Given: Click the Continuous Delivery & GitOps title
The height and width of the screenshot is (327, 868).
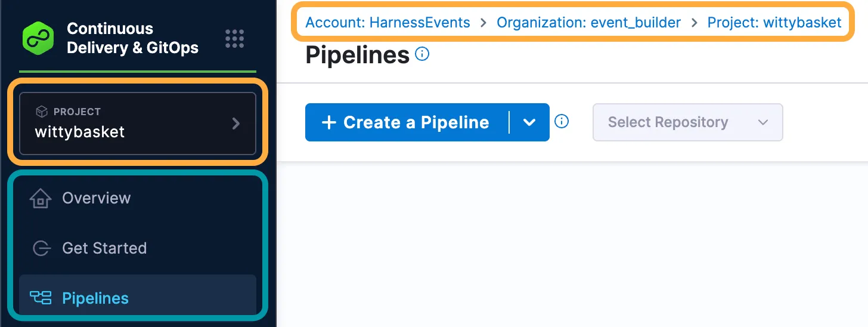Looking at the screenshot, I should click(132, 38).
